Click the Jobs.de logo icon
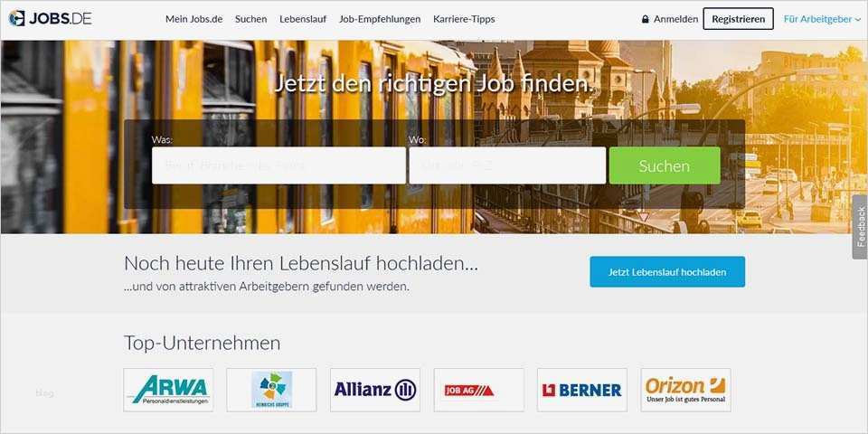 click(x=16, y=18)
